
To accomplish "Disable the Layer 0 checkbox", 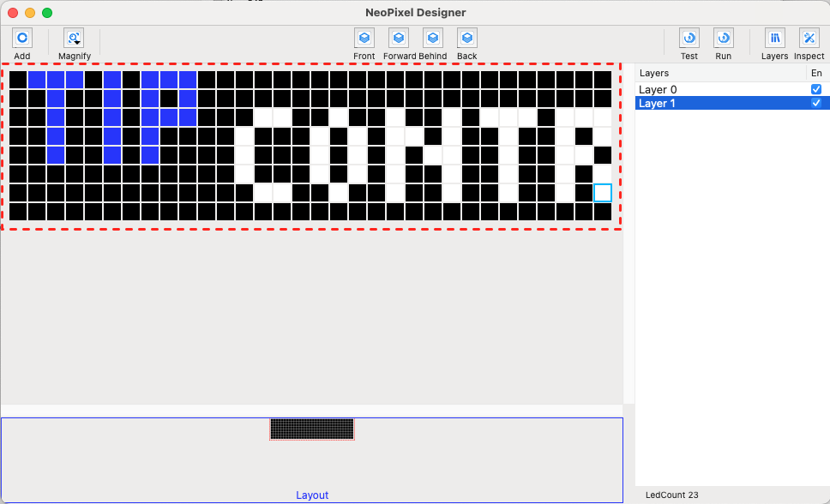I will pos(816,89).
